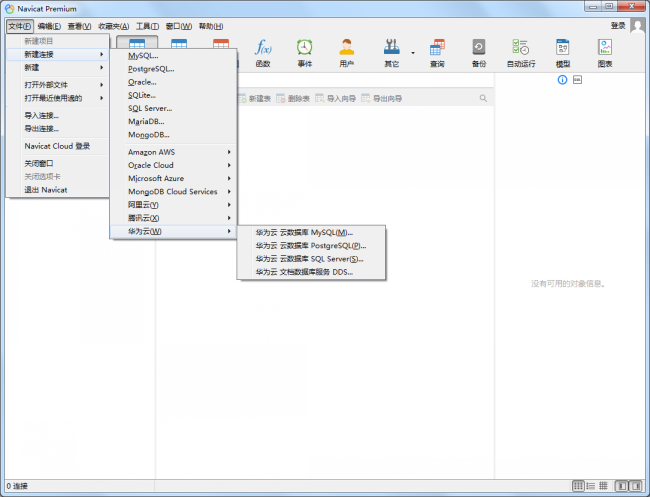The image size is (650, 497).
Task: Open the User (用户) toolbar icon
Action: tap(347, 53)
